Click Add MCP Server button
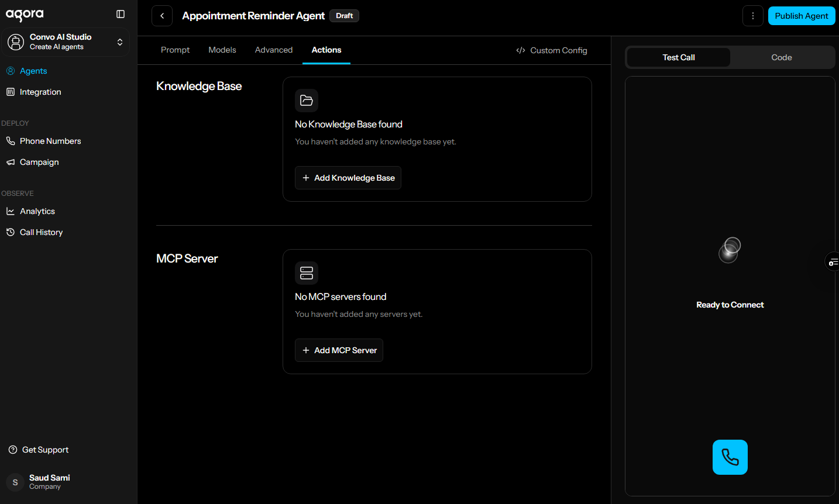 (x=339, y=350)
